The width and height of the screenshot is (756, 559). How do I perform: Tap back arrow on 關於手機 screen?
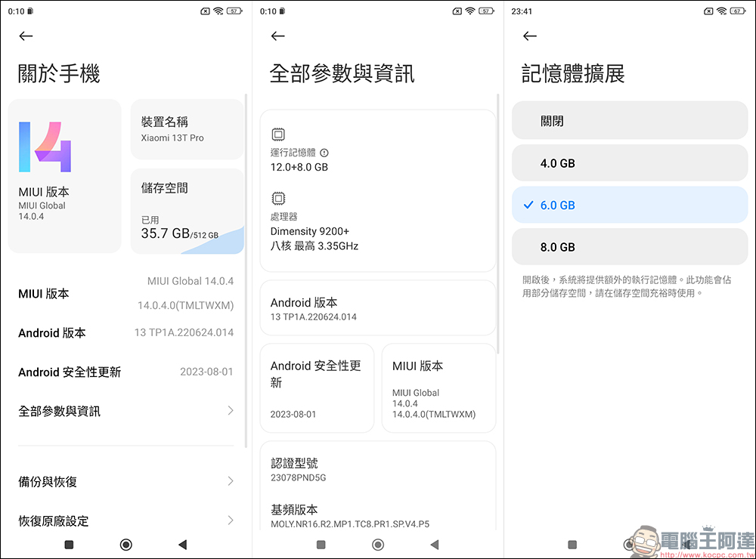[26, 36]
